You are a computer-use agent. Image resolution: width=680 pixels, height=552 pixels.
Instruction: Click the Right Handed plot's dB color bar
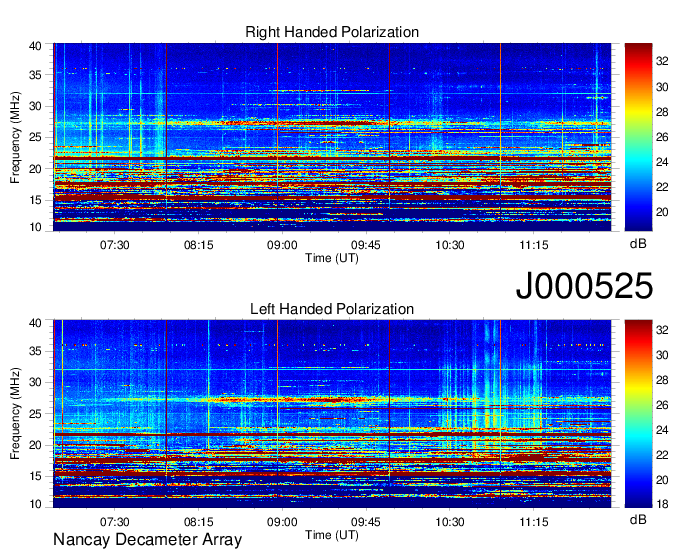pyautogui.click(x=638, y=137)
